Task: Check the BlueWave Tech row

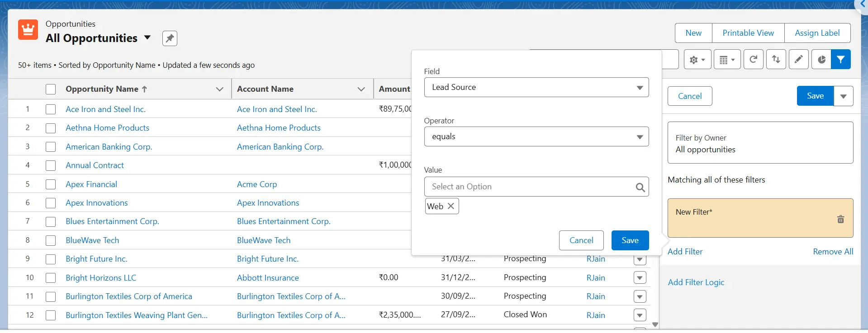Action: pos(51,240)
